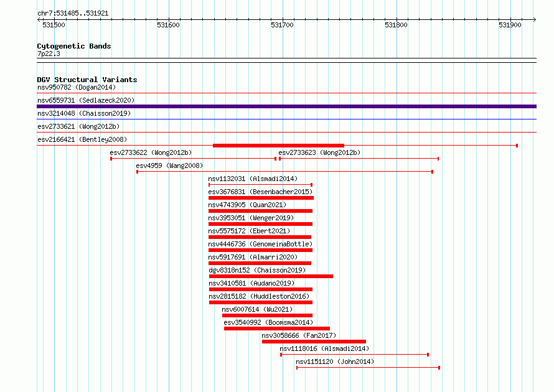Select the esv2733623 (Wong2012b) label

(319, 152)
